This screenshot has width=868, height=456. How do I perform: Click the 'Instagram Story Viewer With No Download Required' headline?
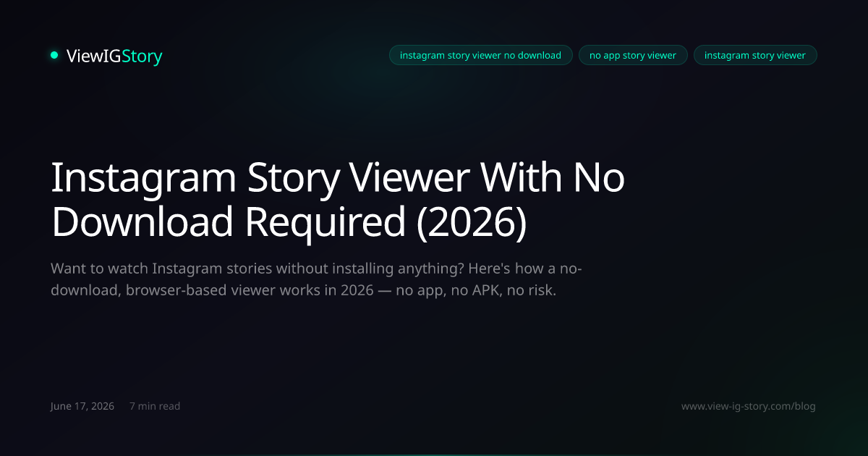338,200
